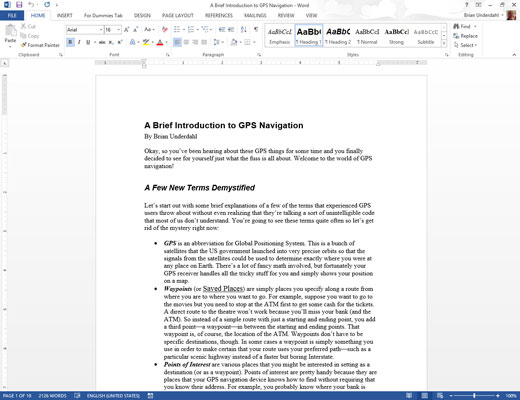Open the font name dropdown
520x400 pixels.
coord(101,30)
